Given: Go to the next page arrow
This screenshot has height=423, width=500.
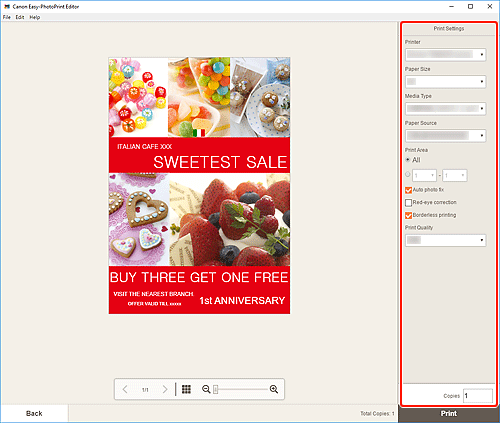Looking at the screenshot, I should pyautogui.click(x=165, y=389).
